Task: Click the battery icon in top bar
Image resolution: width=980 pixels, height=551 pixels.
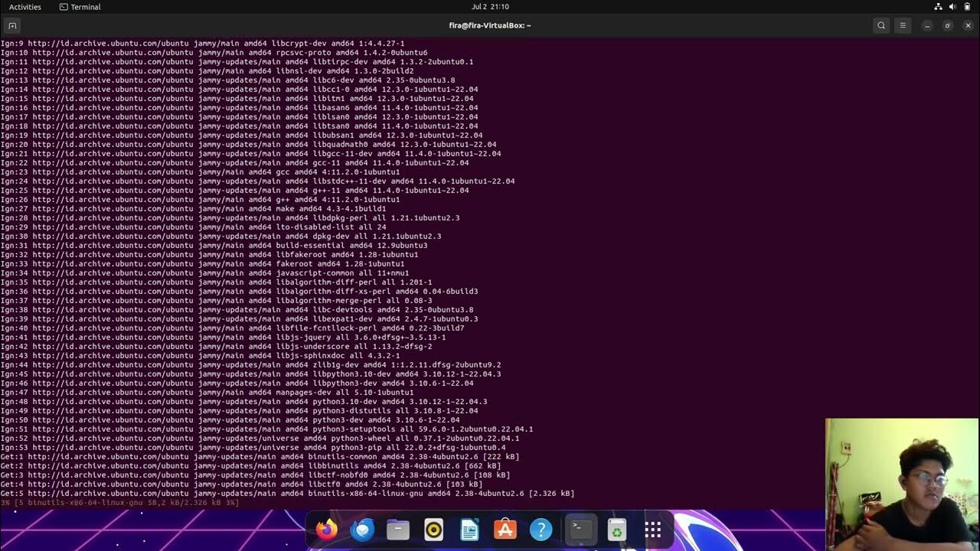Action: [967, 7]
